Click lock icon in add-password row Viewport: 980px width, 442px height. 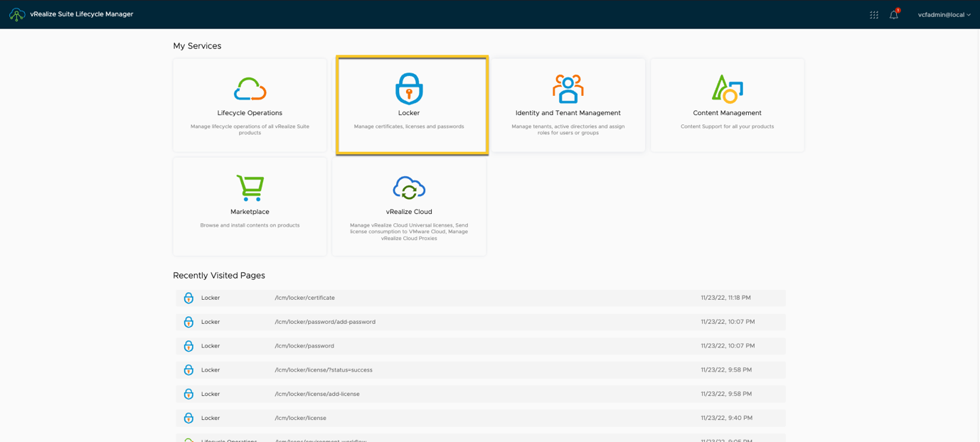coord(188,322)
